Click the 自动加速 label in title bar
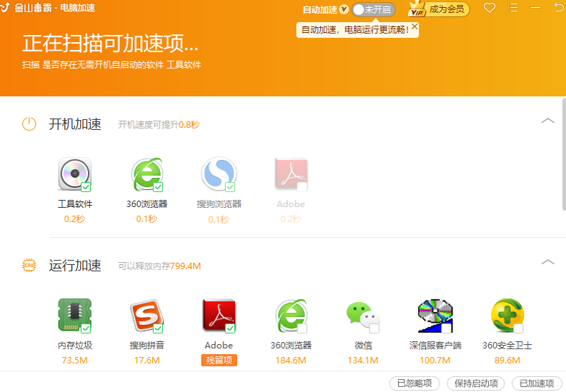Image resolution: width=566 pixels, height=392 pixels. [x=320, y=10]
